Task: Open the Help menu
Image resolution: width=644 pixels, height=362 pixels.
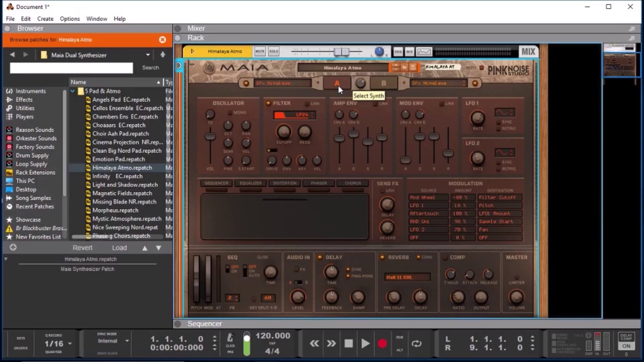Action: pos(120,19)
